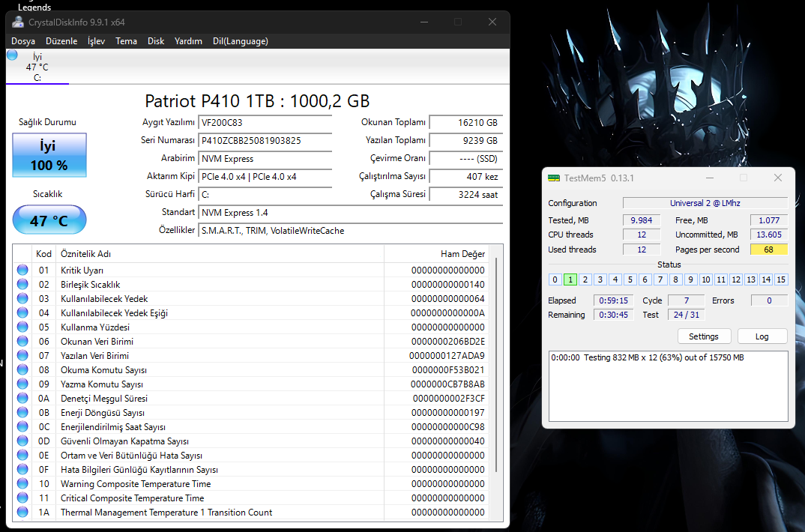Click Yazılan Toplamı value 9239 GB
This screenshot has width=805, height=532.
465,141
